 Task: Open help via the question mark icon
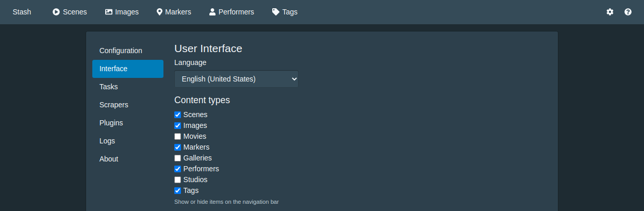tap(628, 12)
